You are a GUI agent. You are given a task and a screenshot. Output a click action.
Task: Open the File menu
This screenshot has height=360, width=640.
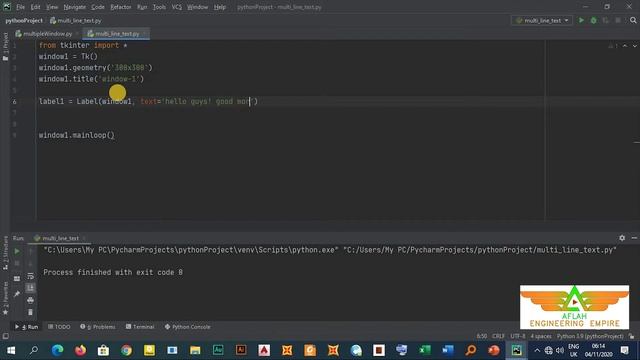coord(20,7)
